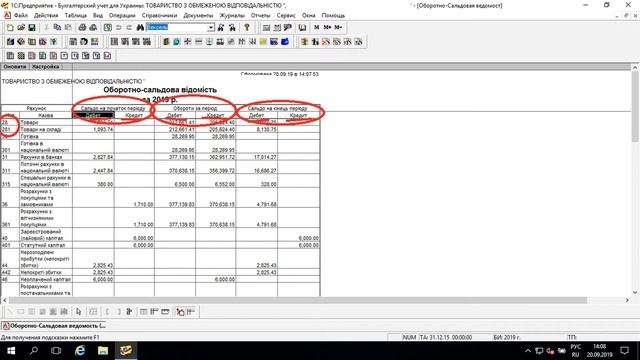Click the Save floppy disk icon
640x360 pixels.
point(31,28)
